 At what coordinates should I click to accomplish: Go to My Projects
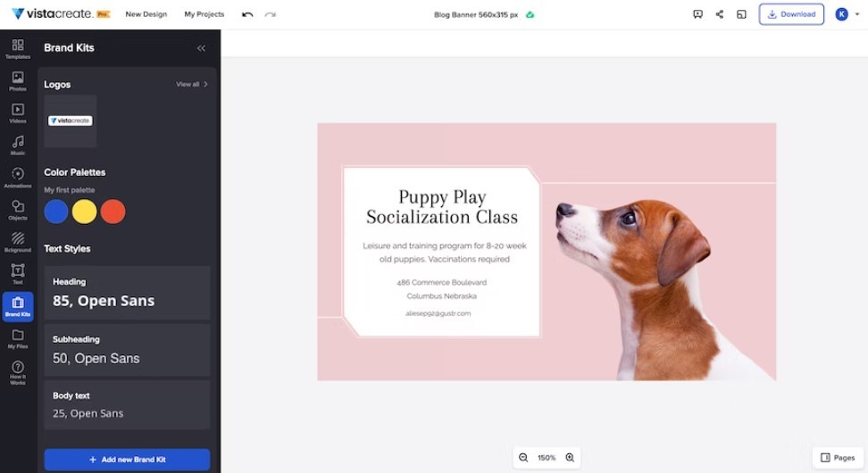click(204, 14)
